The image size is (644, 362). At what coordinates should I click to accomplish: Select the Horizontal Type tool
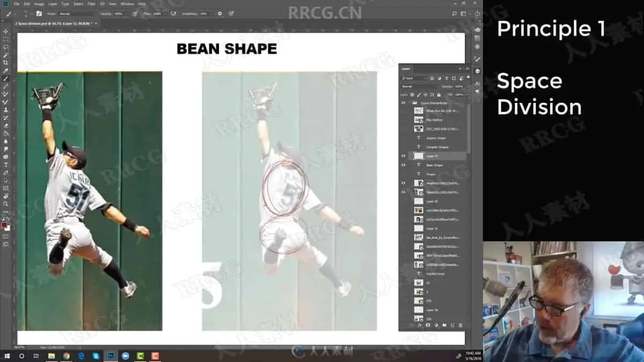[6, 165]
